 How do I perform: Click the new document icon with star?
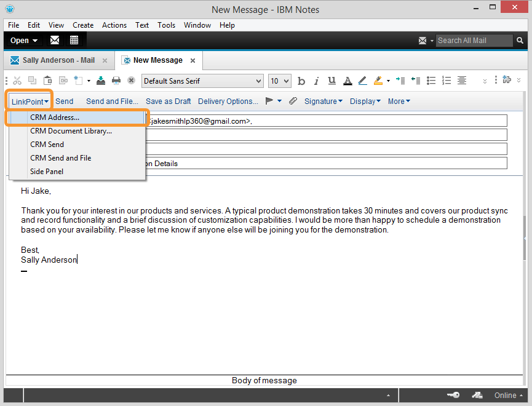click(78, 81)
